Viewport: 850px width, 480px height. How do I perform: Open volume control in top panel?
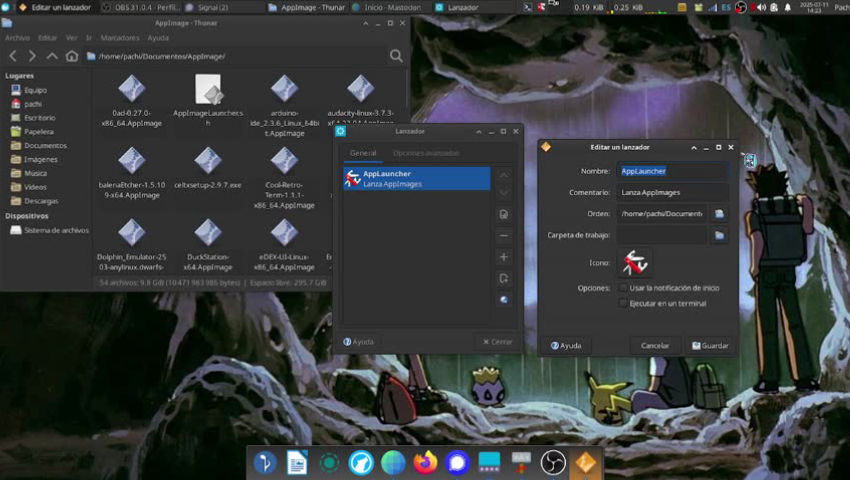pyautogui.click(x=762, y=8)
